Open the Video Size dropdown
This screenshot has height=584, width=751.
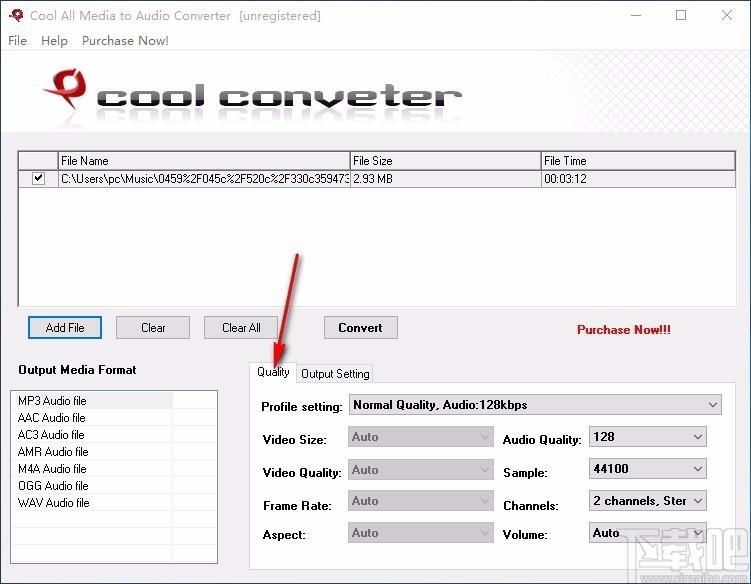click(421, 437)
